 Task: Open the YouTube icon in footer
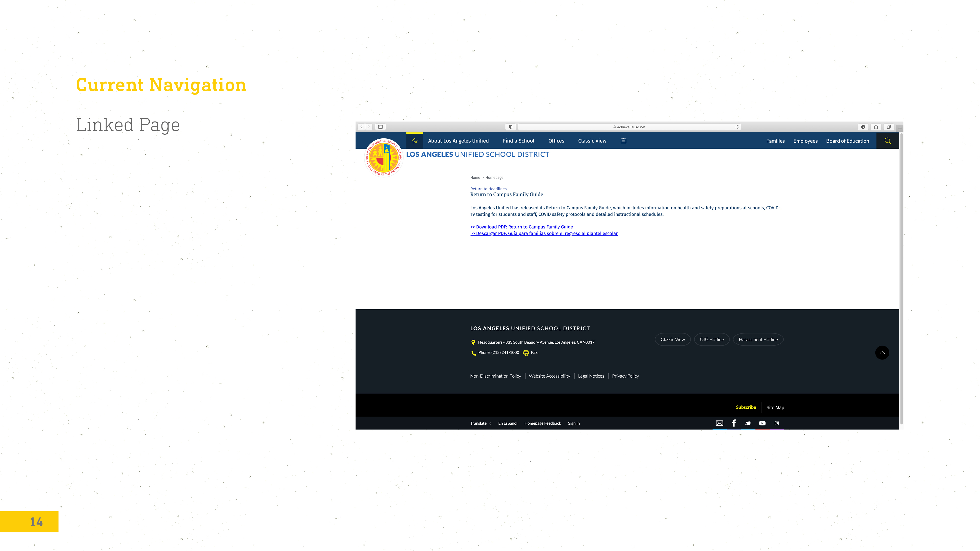[x=762, y=423]
